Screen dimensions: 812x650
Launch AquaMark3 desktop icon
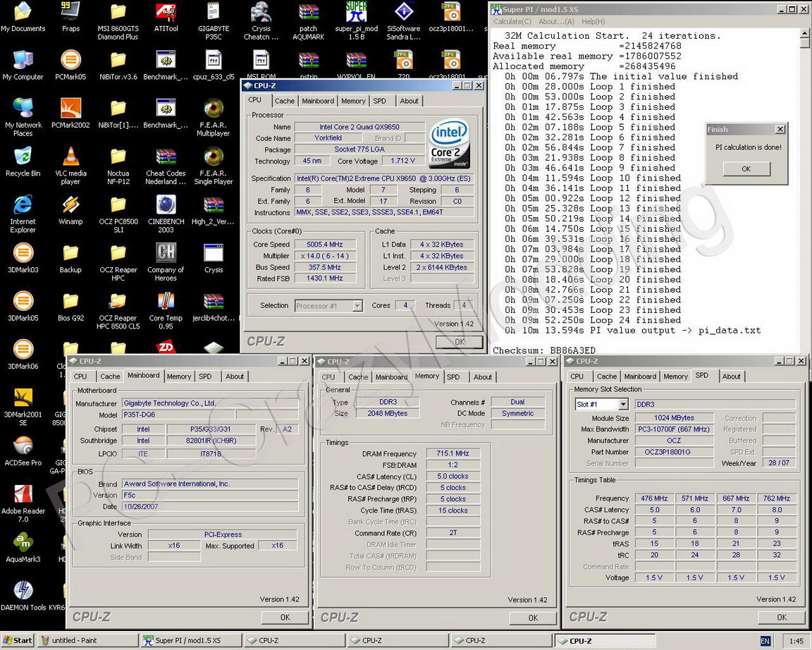tap(23, 548)
